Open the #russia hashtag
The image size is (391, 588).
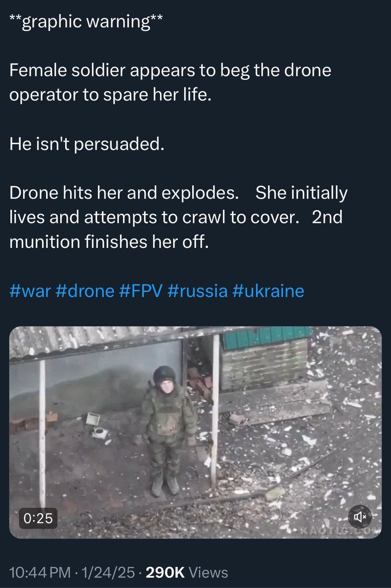197,291
